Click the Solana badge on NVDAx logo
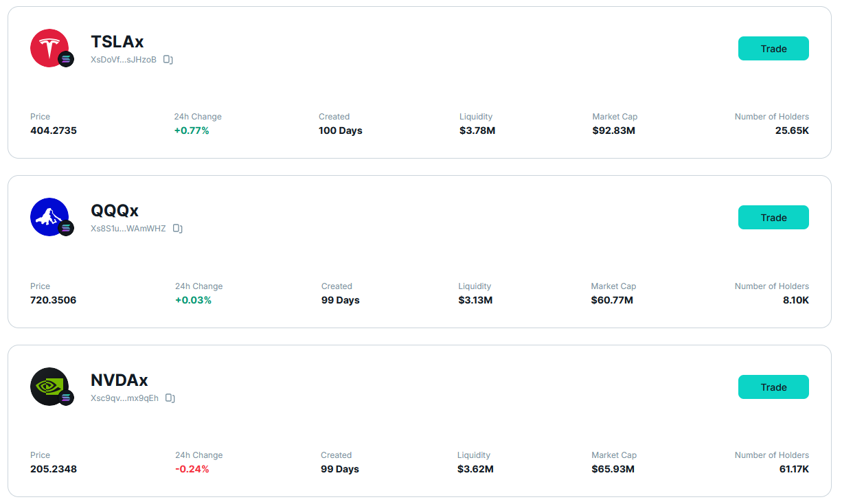This screenshot has width=842, height=504. coord(66,398)
